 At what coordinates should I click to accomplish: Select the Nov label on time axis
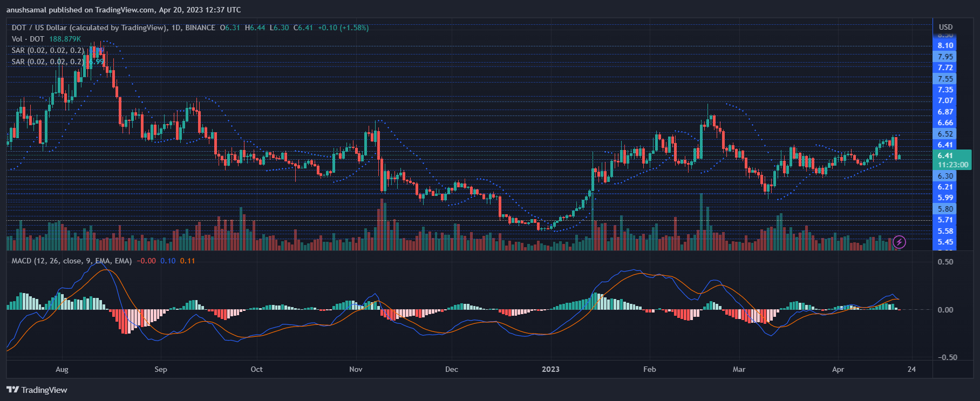click(x=356, y=369)
